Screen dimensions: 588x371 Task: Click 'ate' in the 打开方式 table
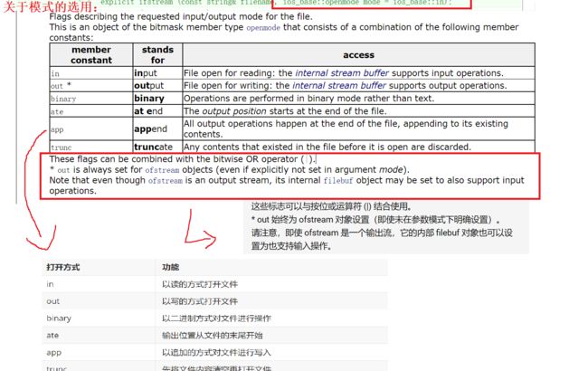(x=52, y=336)
